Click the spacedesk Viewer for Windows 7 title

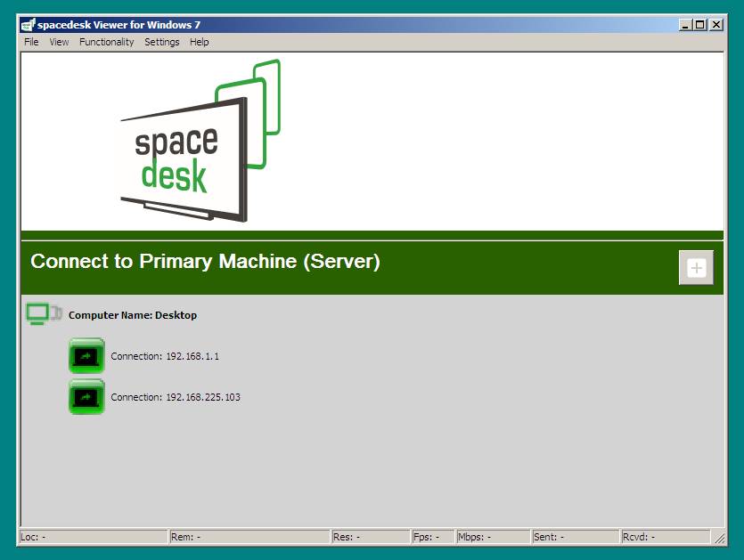coord(119,25)
